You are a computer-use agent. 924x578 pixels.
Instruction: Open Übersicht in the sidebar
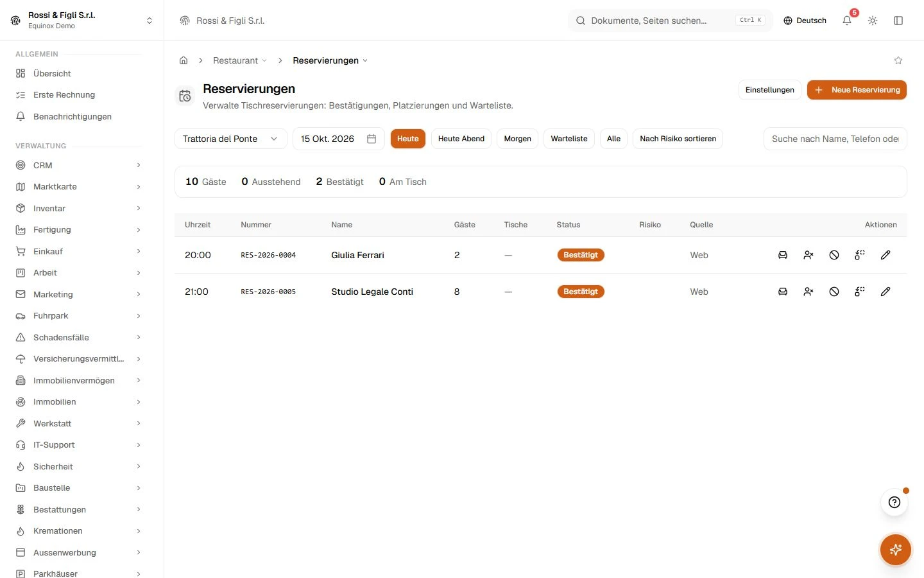(x=78, y=73)
